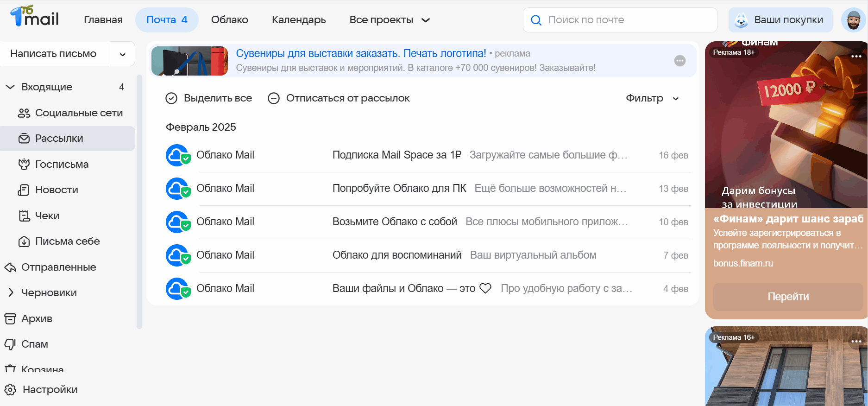Click the Отписаться от рассылок minus icon
The height and width of the screenshot is (406, 868).
pos(274,98)
